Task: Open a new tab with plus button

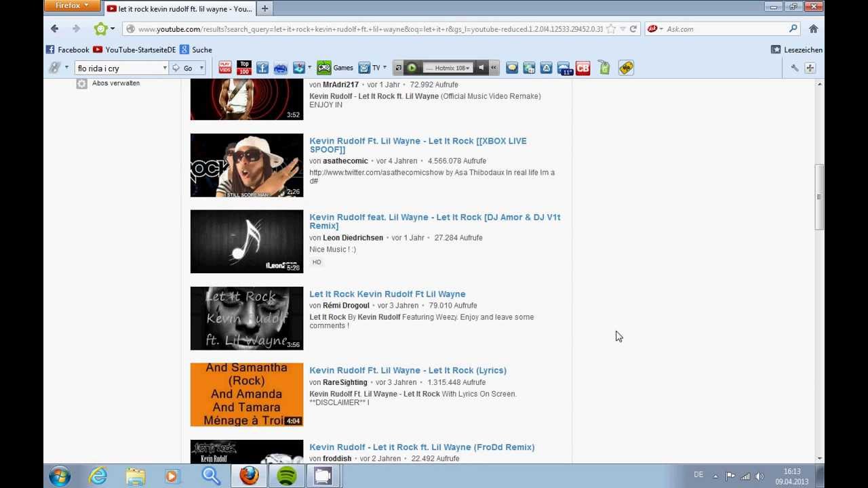Action: [x=264, y=9]
